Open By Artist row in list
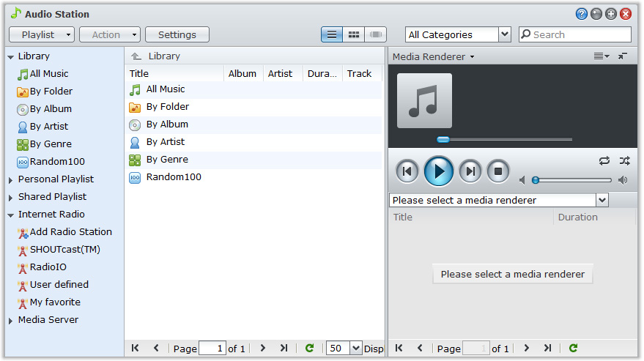Viewport: 644px width, 361px height. 253,142
